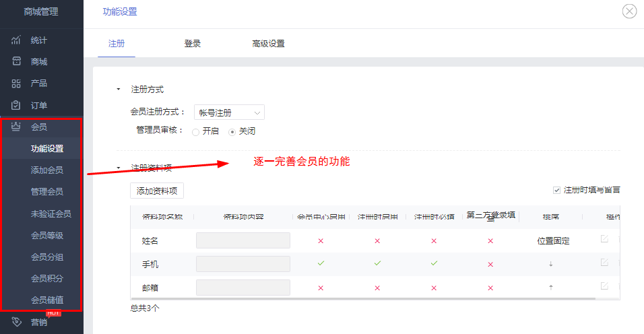
Task: Switch to the 注册 tab
Action: point(117,44)
